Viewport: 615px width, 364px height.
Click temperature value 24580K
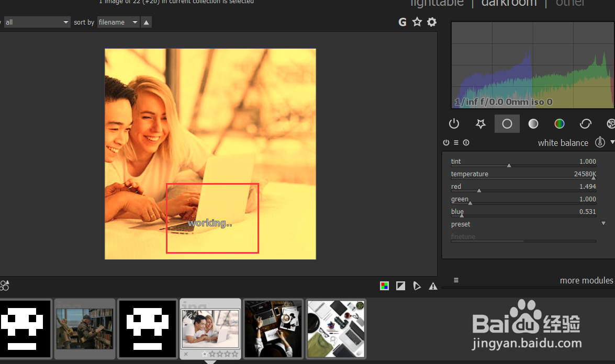585,174
